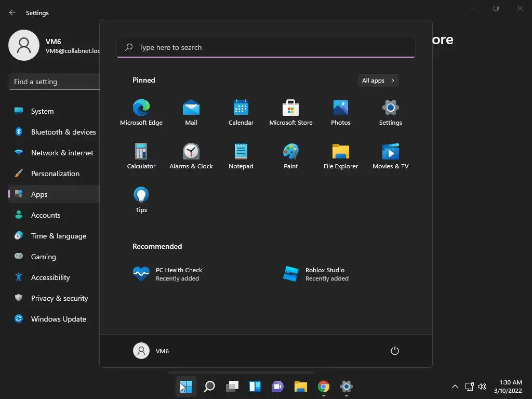Open Task View on taskbar
This screenshot has height=399, width=532.
click(232, 387)
